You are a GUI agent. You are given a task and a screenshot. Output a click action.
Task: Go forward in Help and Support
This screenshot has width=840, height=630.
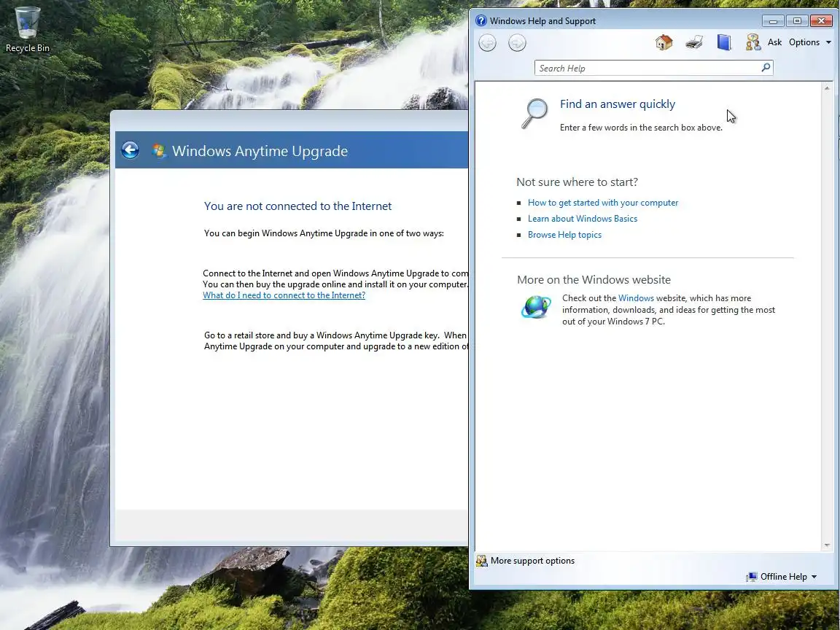pos(517,42)
